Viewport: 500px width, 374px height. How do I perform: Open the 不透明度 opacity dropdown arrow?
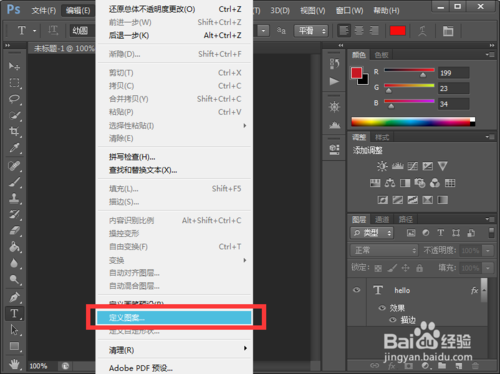click(488, 250)
